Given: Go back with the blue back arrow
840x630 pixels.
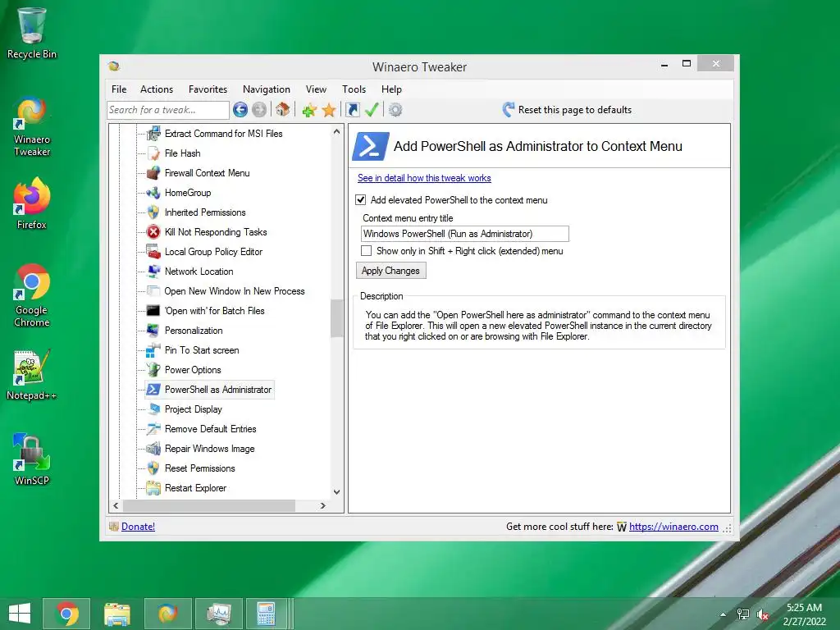Looking at the screenshot, I should (240, 110).
